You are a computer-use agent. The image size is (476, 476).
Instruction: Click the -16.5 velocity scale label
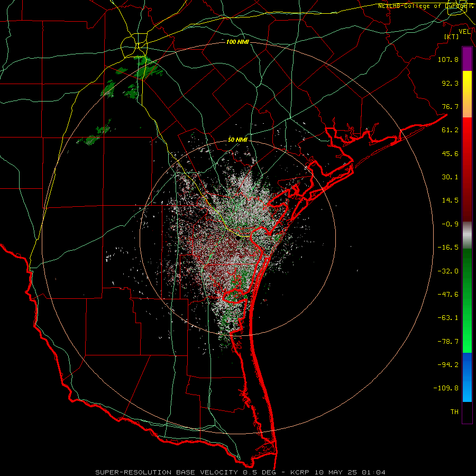[x=448, y=248]
